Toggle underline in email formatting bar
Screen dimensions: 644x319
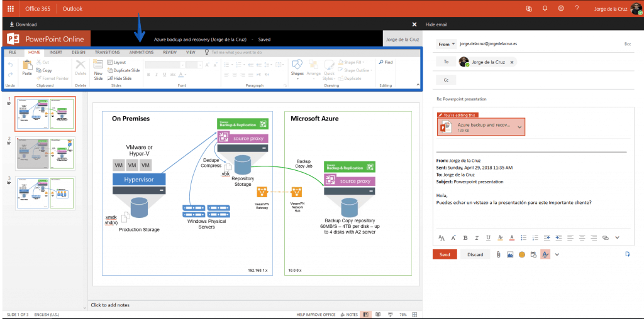point(488,237)
